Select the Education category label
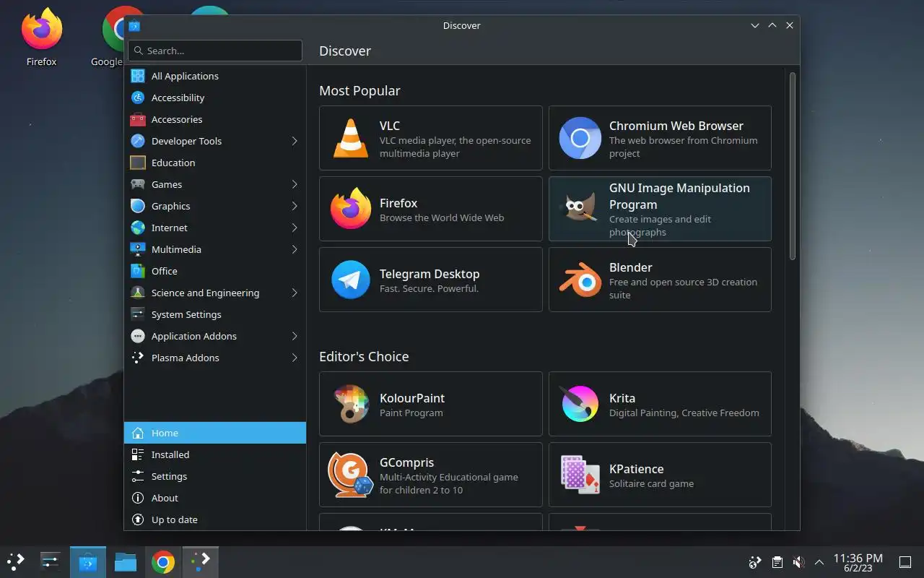The width and height of the screenshot is (924, 578). pyautogui.click(x=173, y=163)
